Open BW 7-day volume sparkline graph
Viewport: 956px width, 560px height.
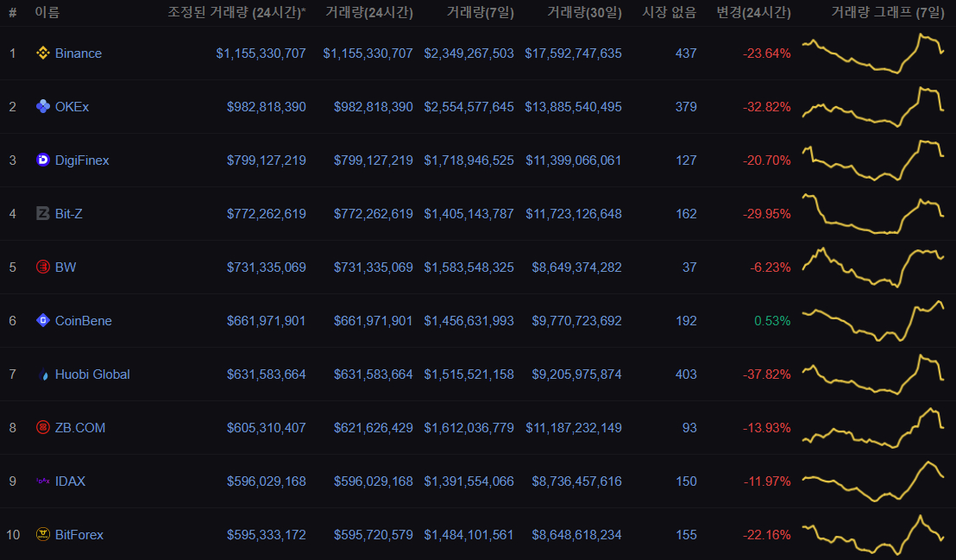(873, 267)
